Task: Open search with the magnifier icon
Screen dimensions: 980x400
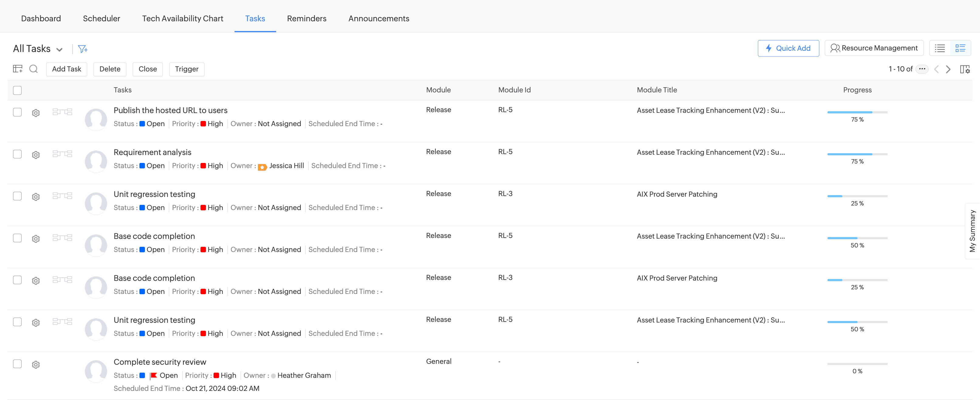Action: [33, 69]
